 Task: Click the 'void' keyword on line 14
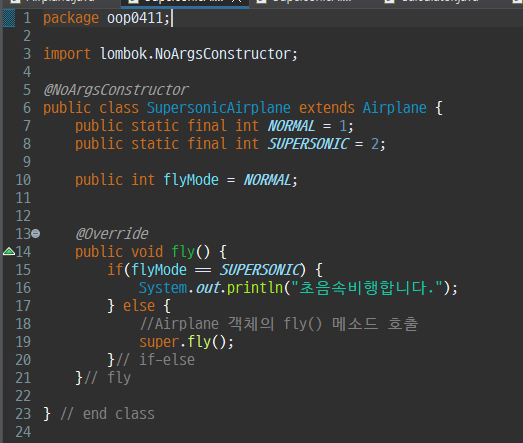tap(147, 252)
